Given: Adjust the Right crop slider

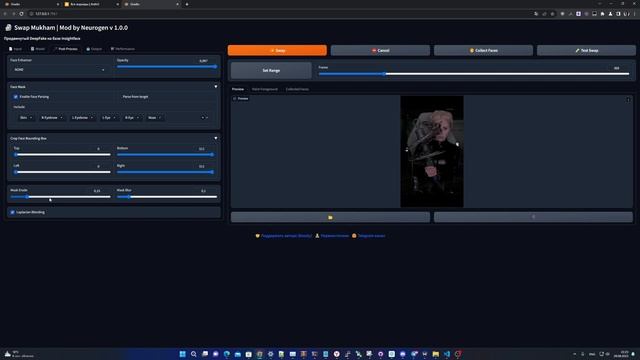Looking at the screenshot, I should pyautogui.click(x=165, y=172).
